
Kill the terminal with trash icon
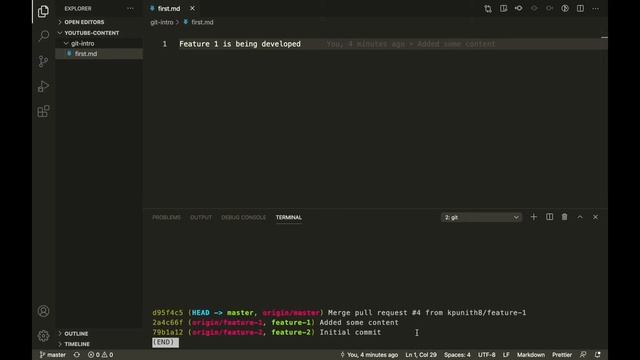(564, 217)
